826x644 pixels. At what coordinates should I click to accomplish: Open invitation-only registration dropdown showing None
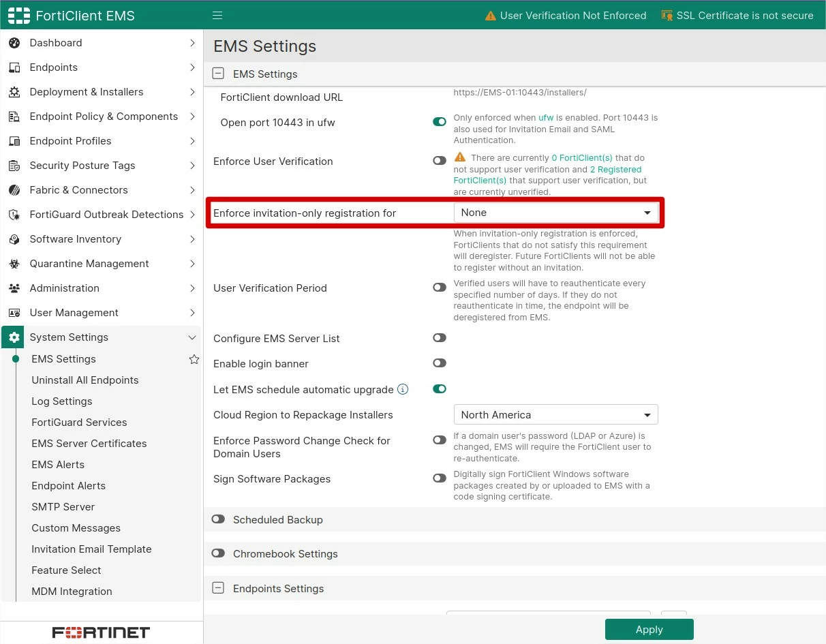556,213
